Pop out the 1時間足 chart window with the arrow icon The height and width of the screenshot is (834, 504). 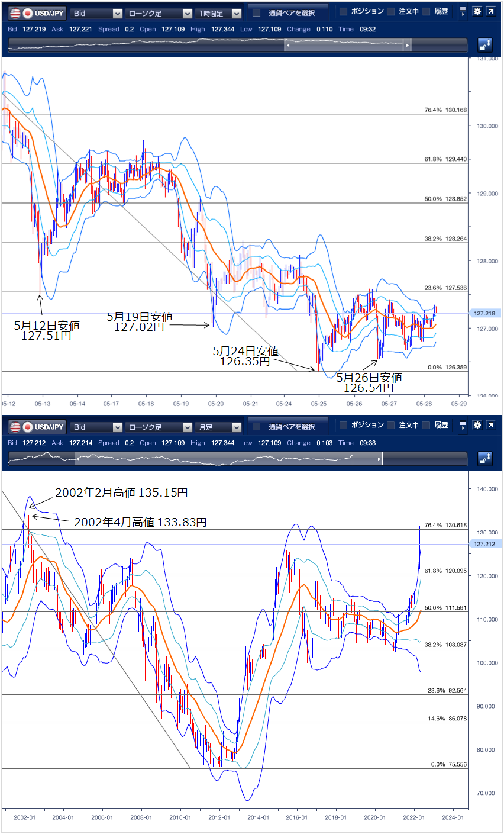tap(490, 11)
